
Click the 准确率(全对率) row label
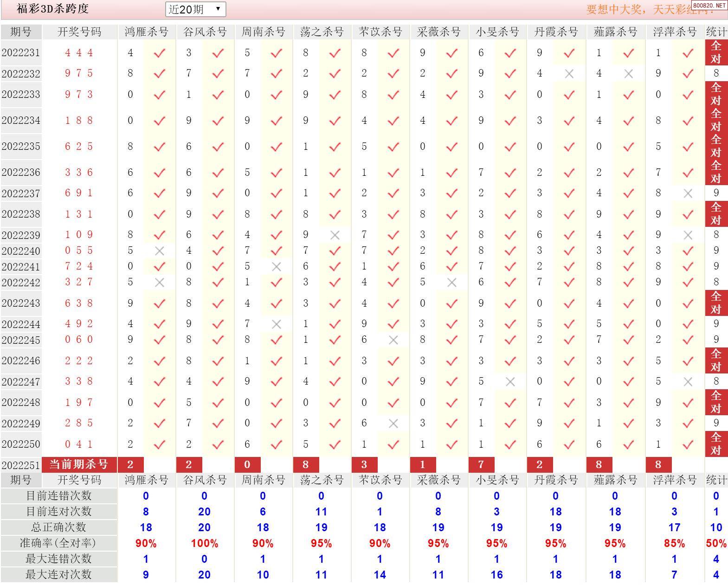(58, 543)
